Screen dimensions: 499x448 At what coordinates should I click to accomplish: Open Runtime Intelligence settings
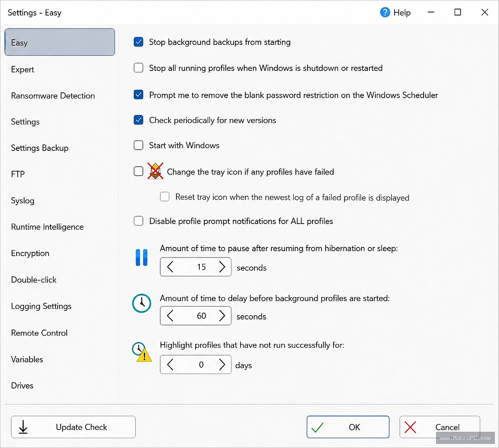click(47, 227)
